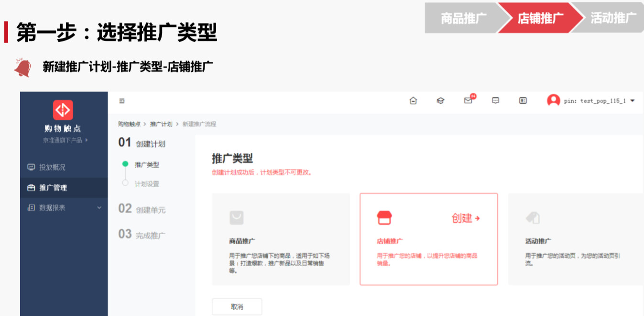Expand the 数据报表 sidebar menu
The height and width of the screenshot is (316, 644).
pos(64,208)
